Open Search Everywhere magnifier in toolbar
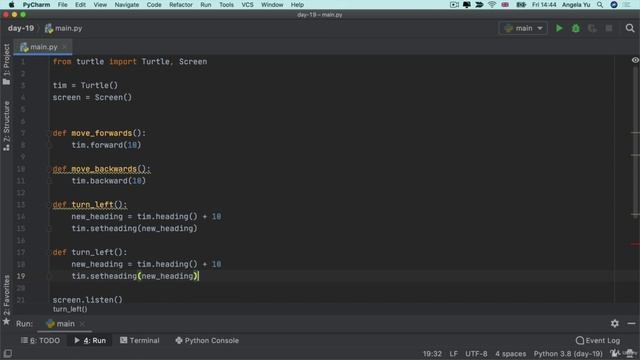Viewport: 640px width, 360px height. pyautogui.click(x=630, y=28)
